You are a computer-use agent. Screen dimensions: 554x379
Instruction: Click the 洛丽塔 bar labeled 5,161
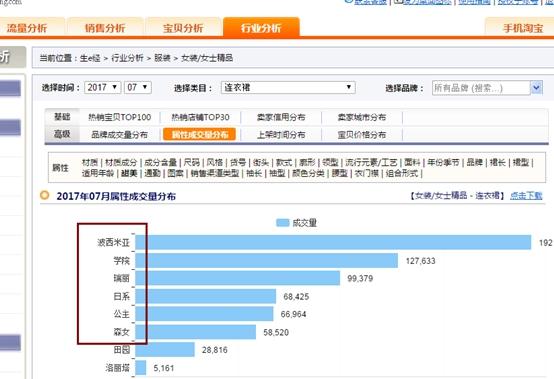(141, 367)
